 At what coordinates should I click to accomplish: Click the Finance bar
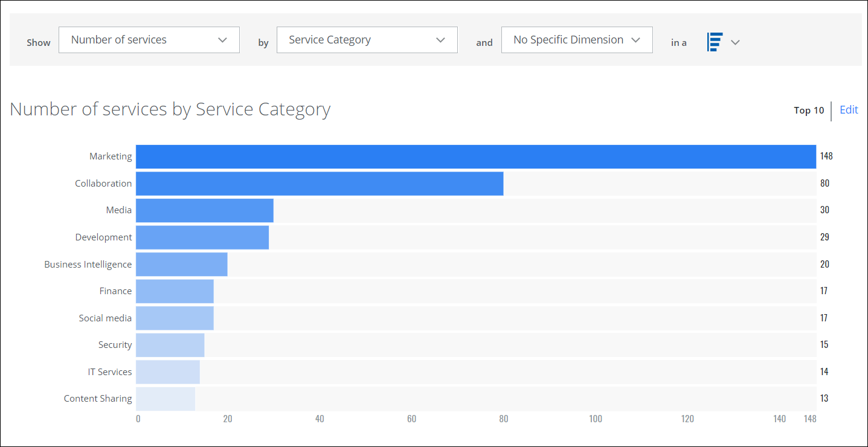(x=175, y=291)
